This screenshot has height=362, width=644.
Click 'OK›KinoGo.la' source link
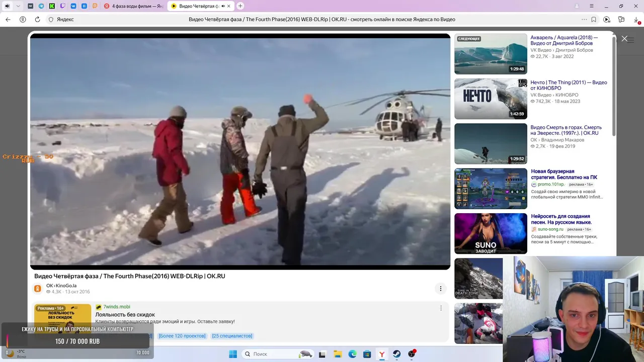pyautogui.click(x=61, y=286)
